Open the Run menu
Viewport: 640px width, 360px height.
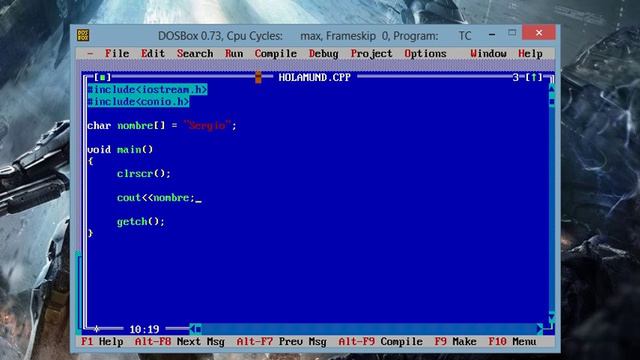point(234,53)
